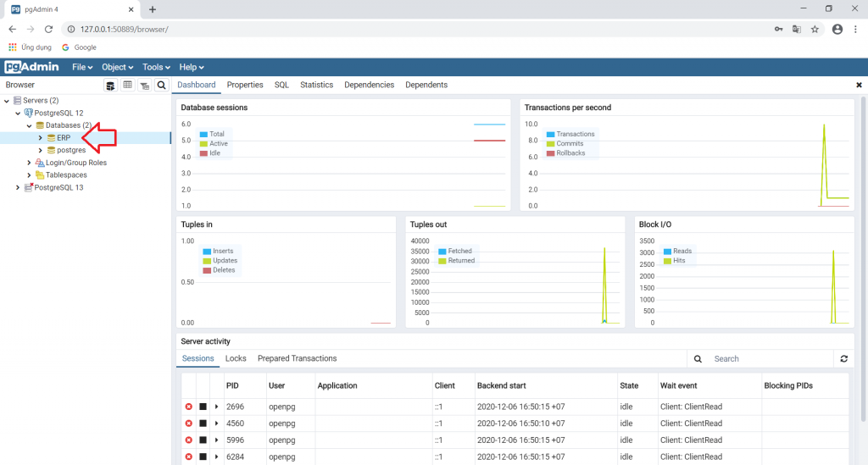Cancel active query for PID 6284
868x465 pixels.
click(x=203, y=457)
